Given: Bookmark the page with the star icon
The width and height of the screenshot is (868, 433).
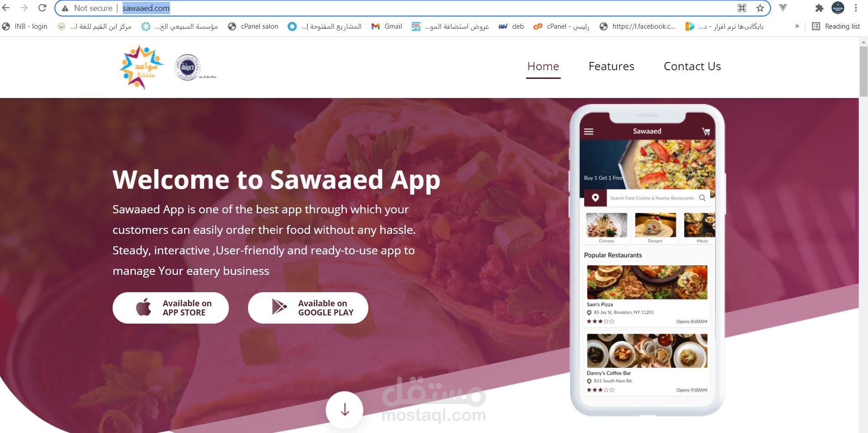Looking at the screenshot, I should 760,8.
